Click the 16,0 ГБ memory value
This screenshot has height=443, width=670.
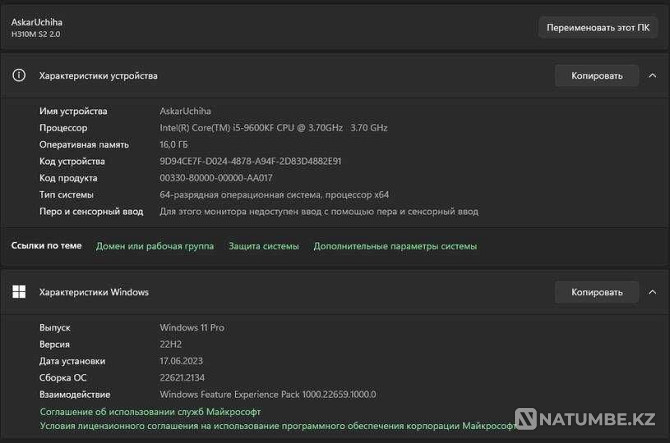click(x=173, y=145)
